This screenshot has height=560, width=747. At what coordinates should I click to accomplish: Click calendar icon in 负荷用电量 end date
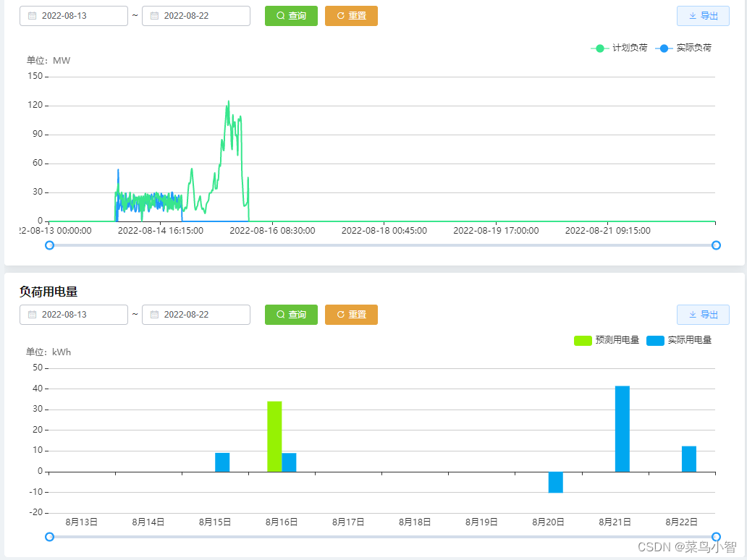[x=154, y=314]
